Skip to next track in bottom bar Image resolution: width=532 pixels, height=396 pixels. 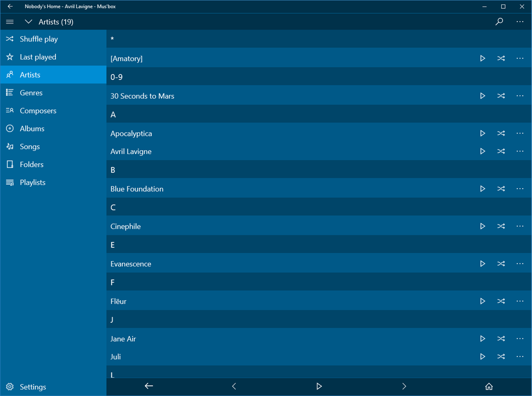(404, 386)
